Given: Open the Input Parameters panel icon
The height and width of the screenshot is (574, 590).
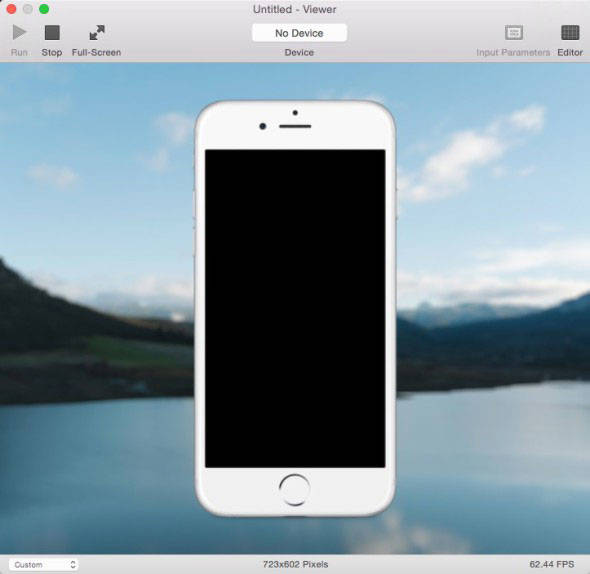Looking at the screenshot, I should coord(514,32).
